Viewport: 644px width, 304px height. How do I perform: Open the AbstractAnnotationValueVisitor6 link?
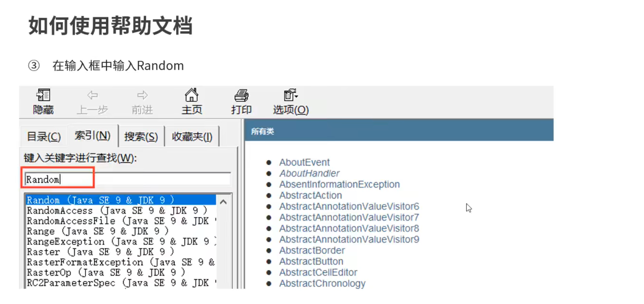[349, 206]
